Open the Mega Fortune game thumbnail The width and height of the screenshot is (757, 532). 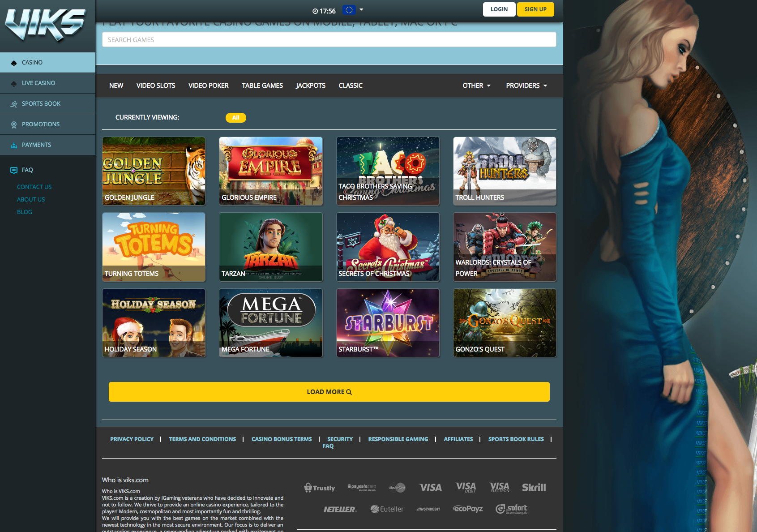(271, 323)
